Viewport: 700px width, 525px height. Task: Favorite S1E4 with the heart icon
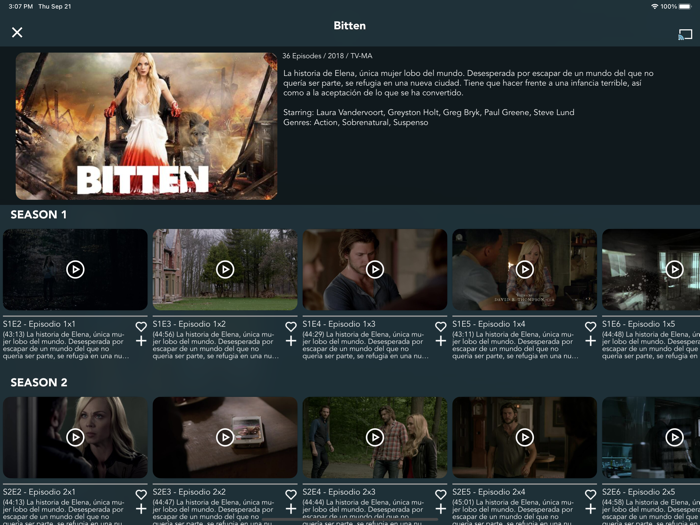[x=441, y=327]
